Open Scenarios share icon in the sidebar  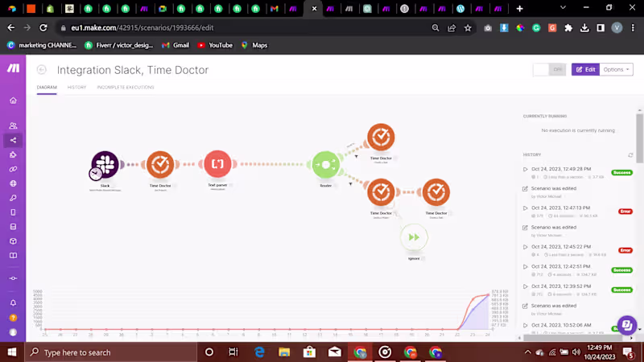coord(13,140)
